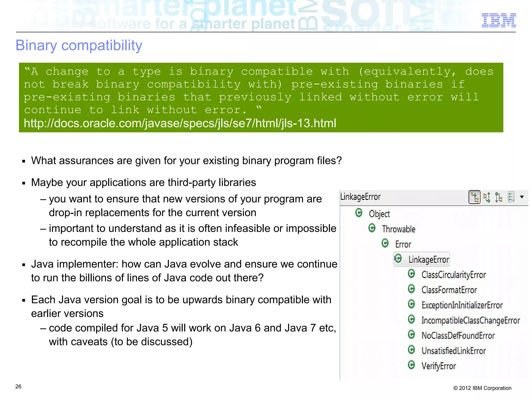Click the 'Maybe your applications are third-party' bullet
The width and height of the screenshot is (532, 399).
143,182
